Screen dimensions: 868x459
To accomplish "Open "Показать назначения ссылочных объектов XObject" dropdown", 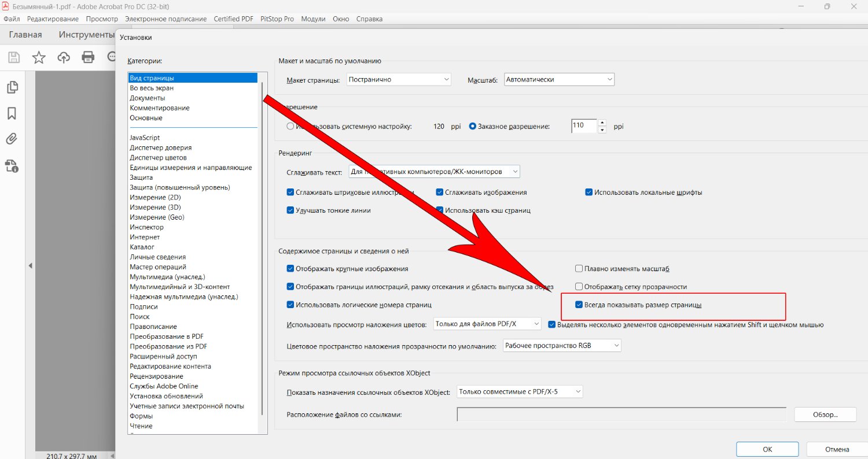I will tap(520, 392).
